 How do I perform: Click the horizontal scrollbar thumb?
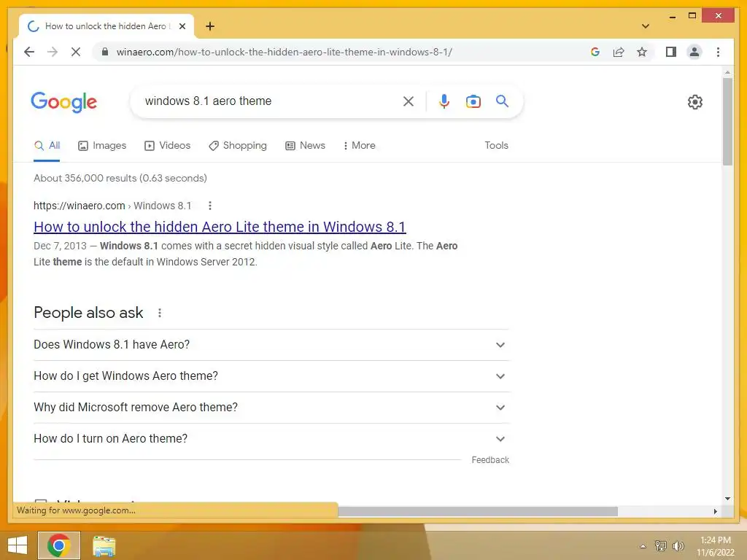coord(478,511)
